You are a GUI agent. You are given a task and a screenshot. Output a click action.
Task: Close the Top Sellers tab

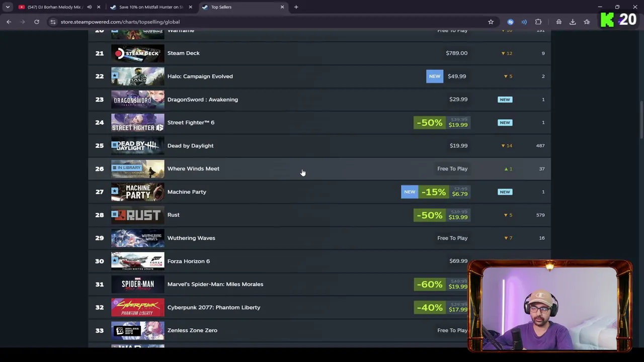282,7
